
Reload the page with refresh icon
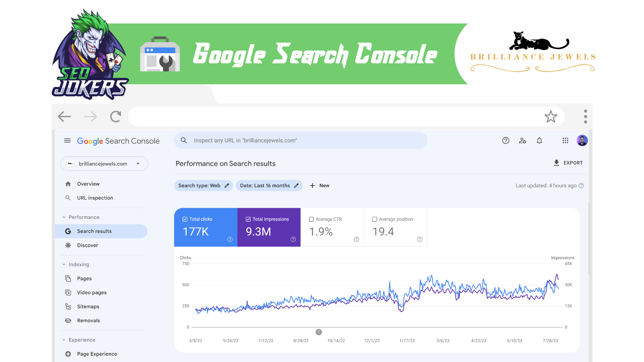[115, 117]
